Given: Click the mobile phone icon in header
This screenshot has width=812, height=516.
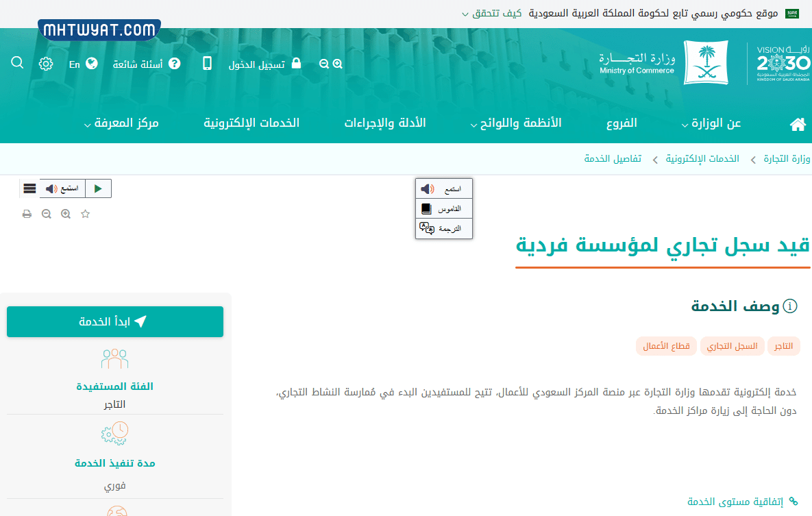Looking at the screenshot, I should coord(207,64).
